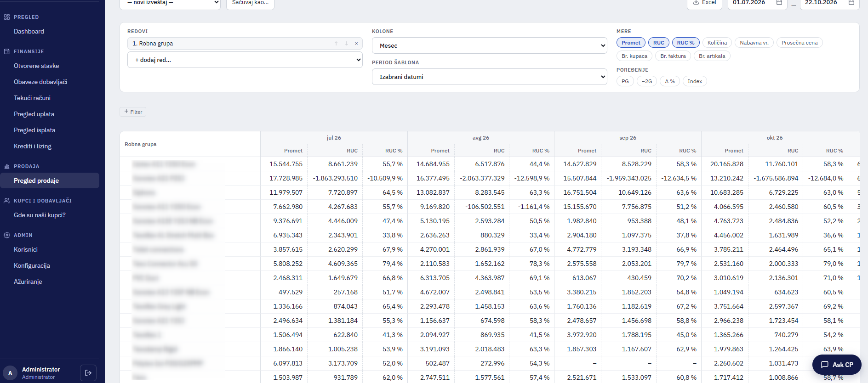Toggle the Δ % comparison chip

point(670,81)
